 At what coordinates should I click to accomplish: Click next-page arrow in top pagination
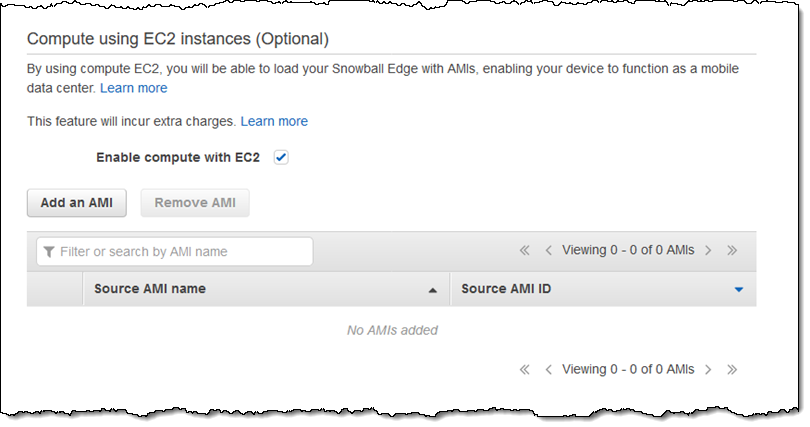click(708, 250)
